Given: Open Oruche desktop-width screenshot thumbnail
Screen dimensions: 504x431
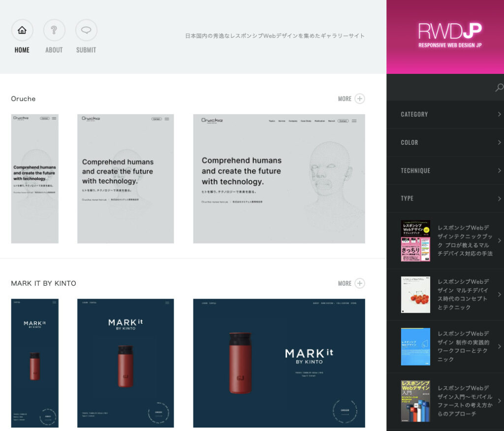Looking at the screenshot, I should tap(279, 179).
